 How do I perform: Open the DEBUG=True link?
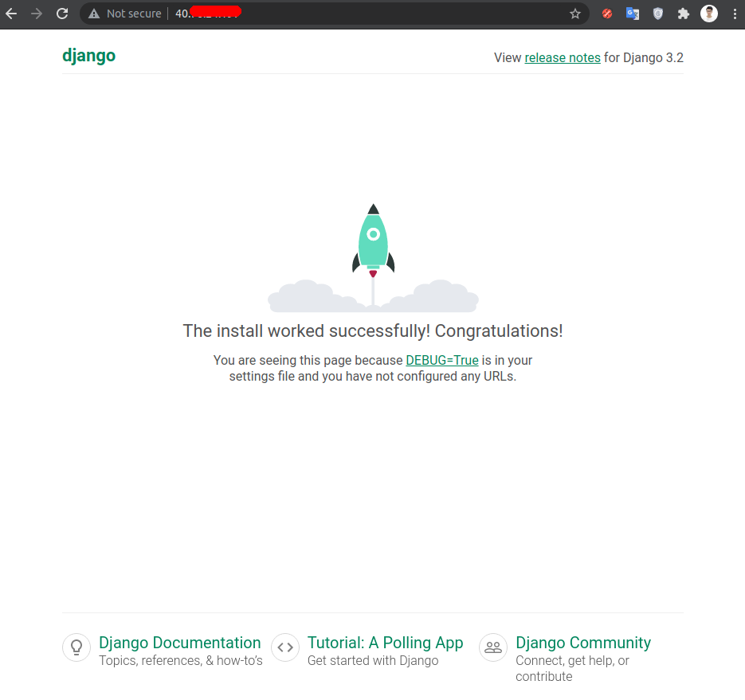tap(442, 361)
